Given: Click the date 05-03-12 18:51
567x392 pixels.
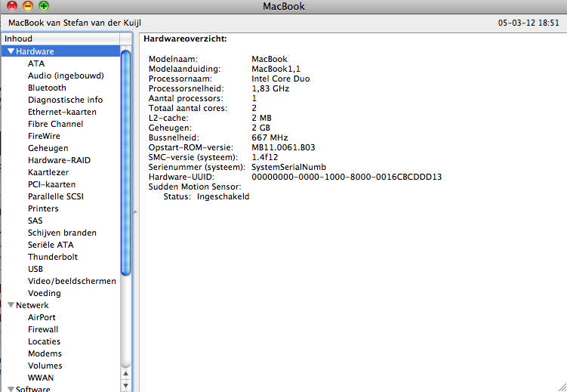Looking at the screenshot, I should click(528, 23).
